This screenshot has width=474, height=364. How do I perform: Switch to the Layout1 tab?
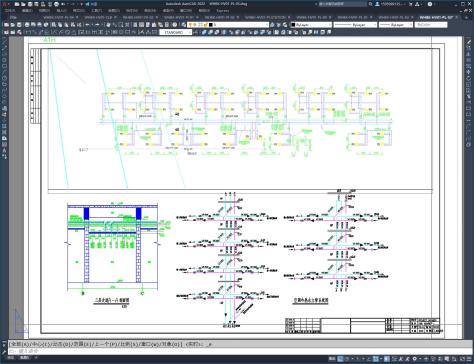(x=24, y=358)
